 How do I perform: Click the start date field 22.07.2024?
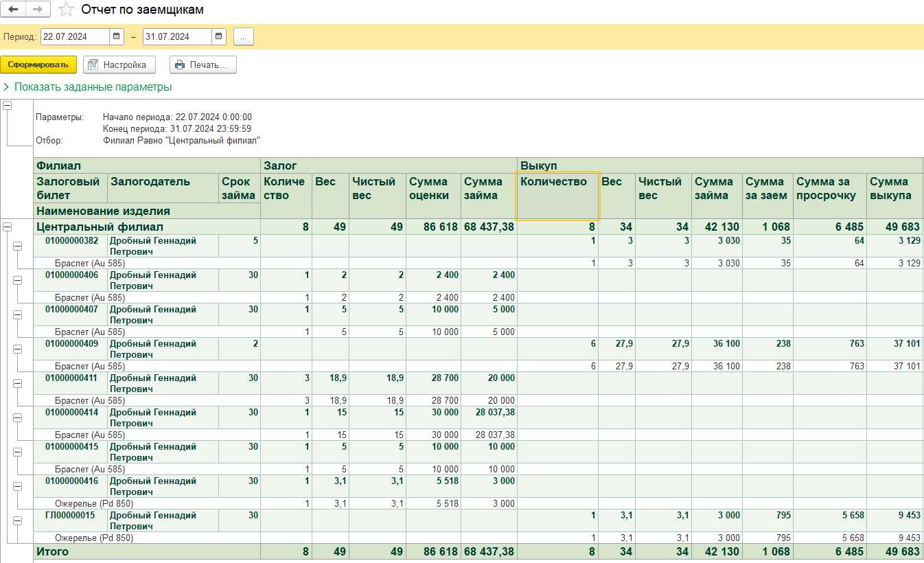pyautogui.click(x=76, y=36)
